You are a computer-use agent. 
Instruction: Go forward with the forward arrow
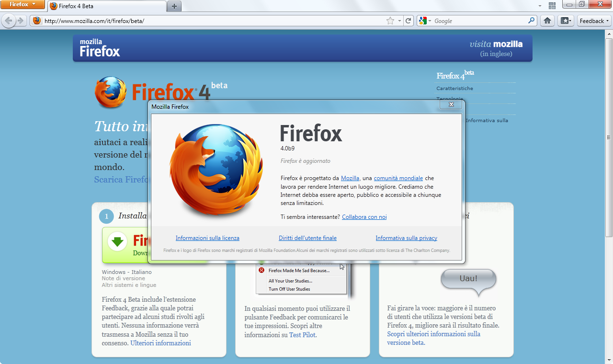click(21, 21)
